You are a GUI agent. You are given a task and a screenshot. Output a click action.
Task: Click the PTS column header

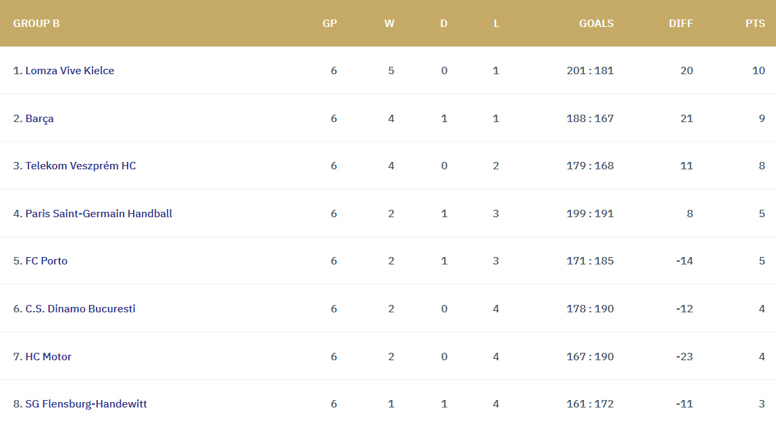tap(755, 23)
